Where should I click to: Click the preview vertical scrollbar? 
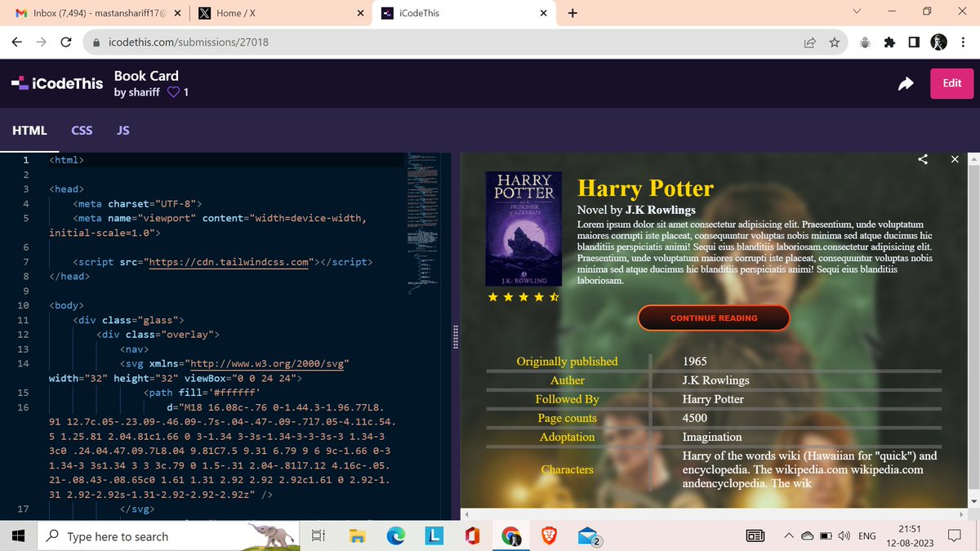coord(973,329)
